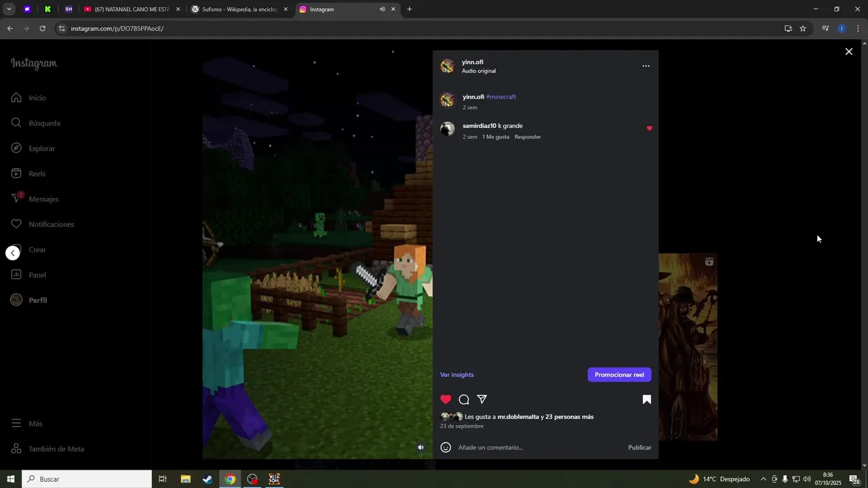Click the comment bubble icon
The image size is (868, 488).
coord(464,399)
